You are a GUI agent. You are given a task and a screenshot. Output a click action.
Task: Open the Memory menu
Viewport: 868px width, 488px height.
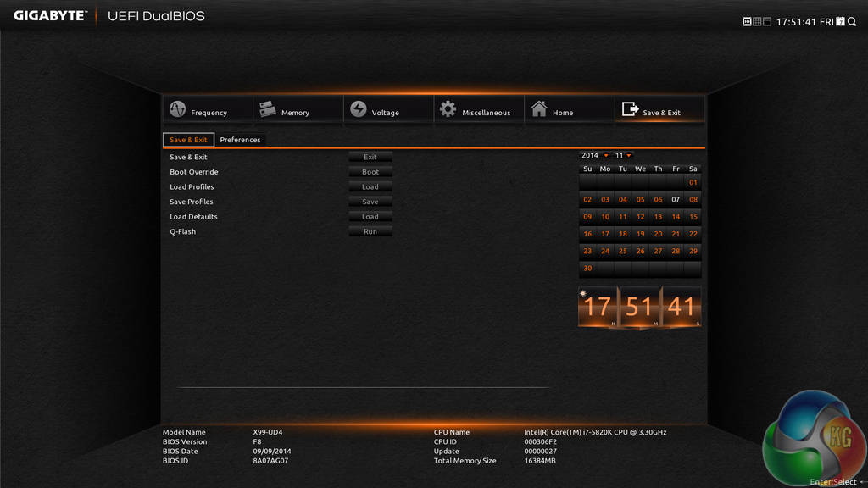298,109
